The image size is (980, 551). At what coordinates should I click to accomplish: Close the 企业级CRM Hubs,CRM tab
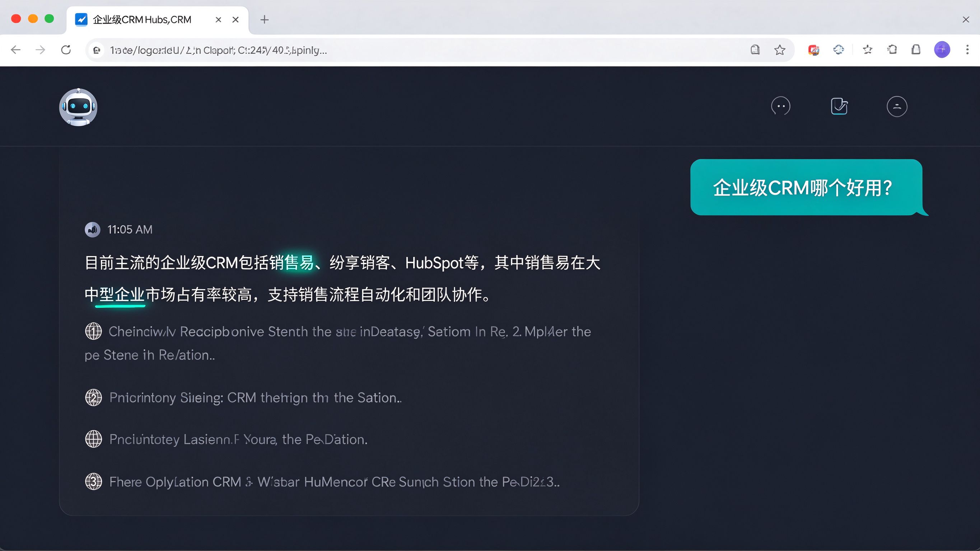click(235, 19)
